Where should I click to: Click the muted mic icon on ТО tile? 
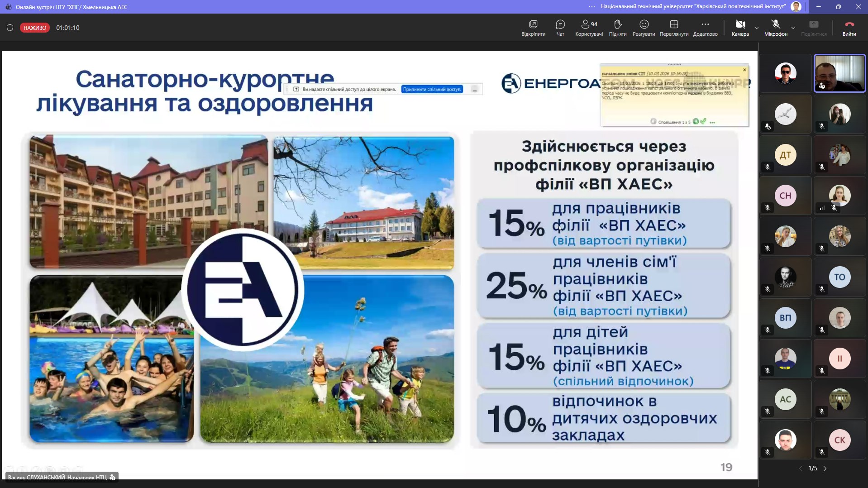click(x=822, y=289)
